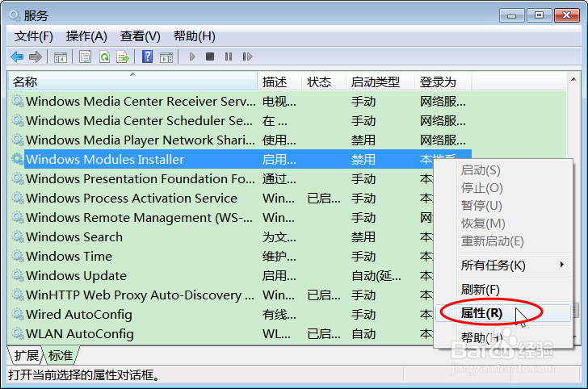Close the Services window
Viewport: 588px width, 389px height.
pos(567,15)
